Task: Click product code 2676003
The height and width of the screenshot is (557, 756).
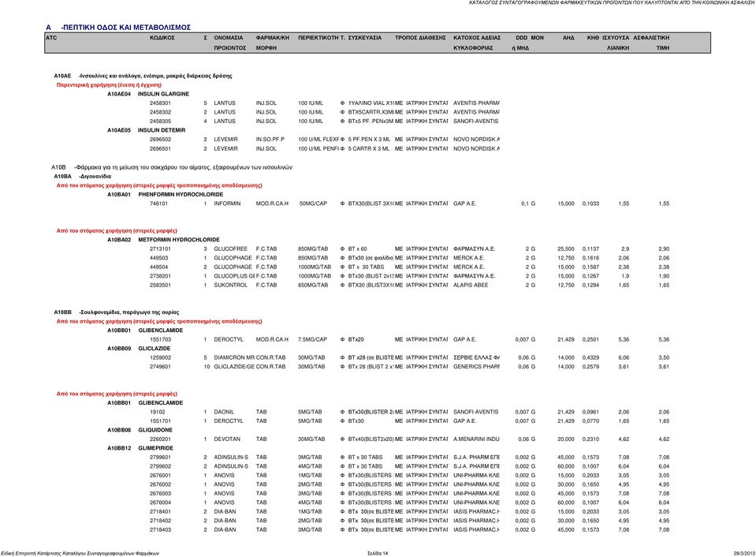Action: pos(160,494)
